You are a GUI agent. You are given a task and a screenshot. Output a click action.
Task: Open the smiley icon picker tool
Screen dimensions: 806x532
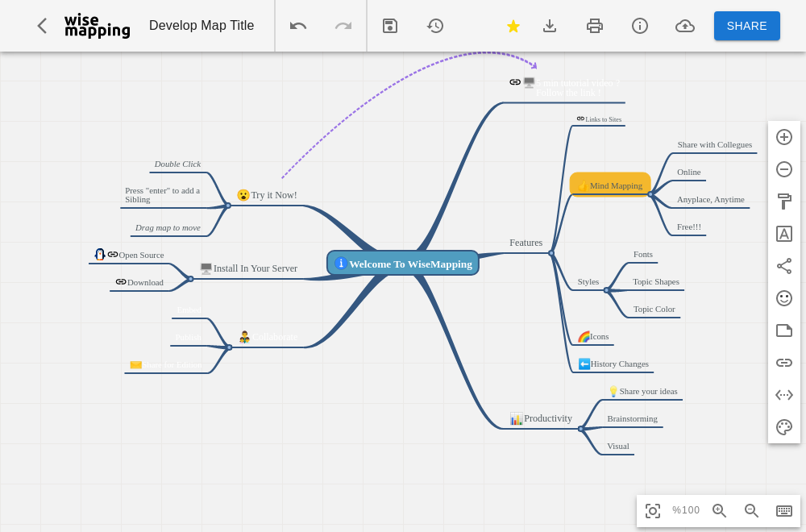pyautogui.click(x=784, y=298)
